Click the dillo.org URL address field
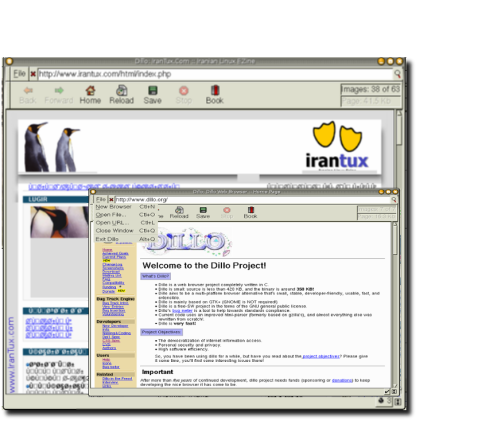482x421 pixels. (x=252, y=200)
